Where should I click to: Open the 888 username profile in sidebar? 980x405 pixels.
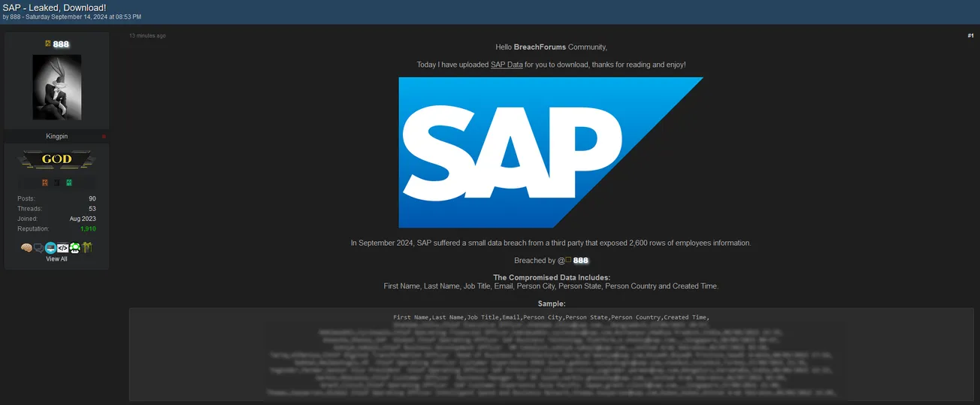[x=60, y=44]
